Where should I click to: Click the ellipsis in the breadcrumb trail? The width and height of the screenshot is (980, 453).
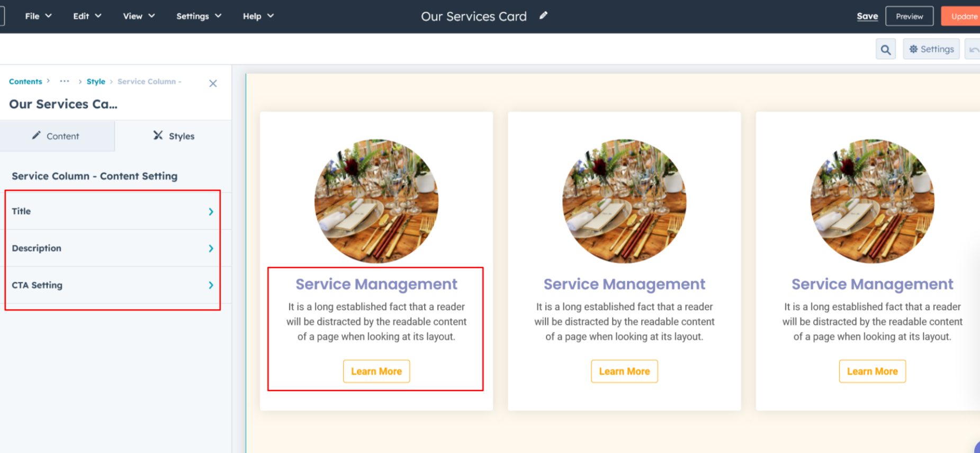tap(65, 81)
